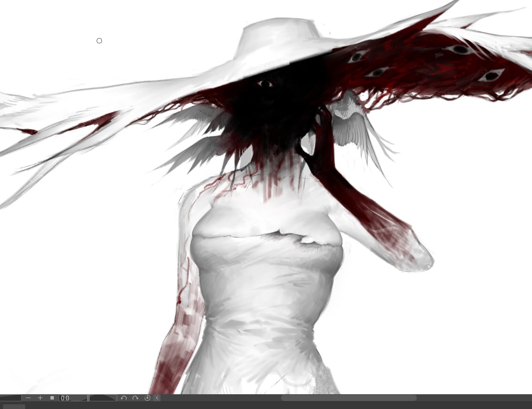Rotate the canvas right (clockwise arrow)
The height and width of the screenshot is (409, 532).
tap(135, 398)
